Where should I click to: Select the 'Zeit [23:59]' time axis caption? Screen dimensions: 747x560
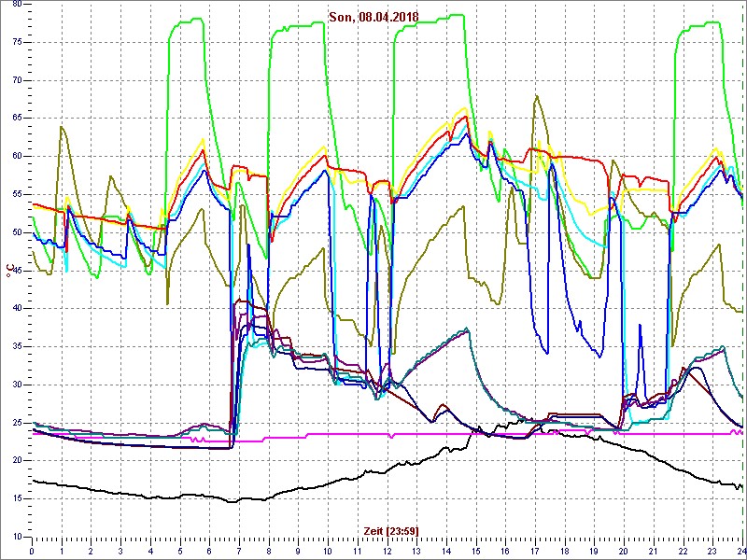coord(391,530)
